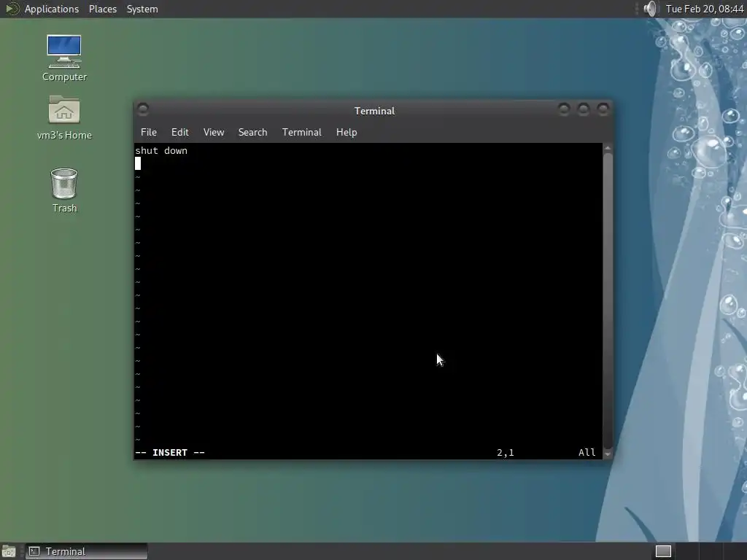Click the Terminal taskbar button
Image resolution: width=747 pixels, height=560 pixels.
click(x=86, y=551)
